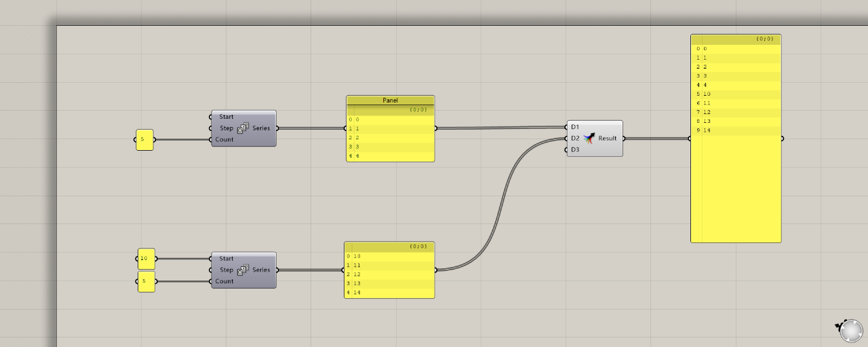Click the Start input of bottom Series
868x347 pixels.
tap(226, 259)
